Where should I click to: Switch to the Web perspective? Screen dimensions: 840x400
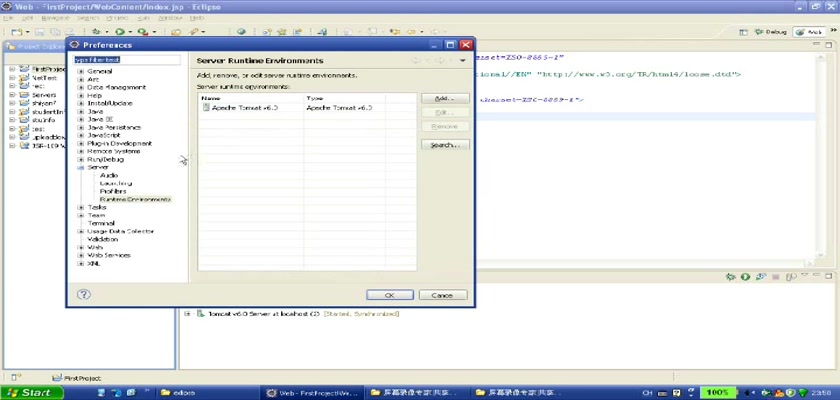(808, 32)
